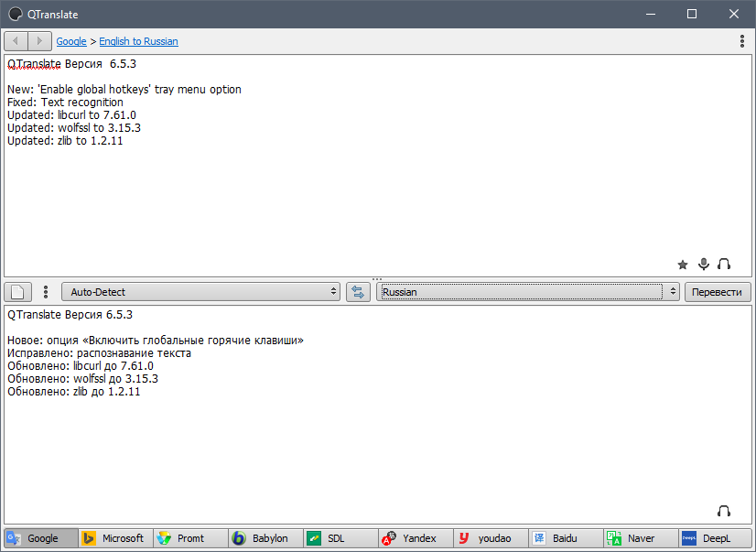Switch to Baidu translation service
The height and width of the screenshot is (552, 756).
566,538
